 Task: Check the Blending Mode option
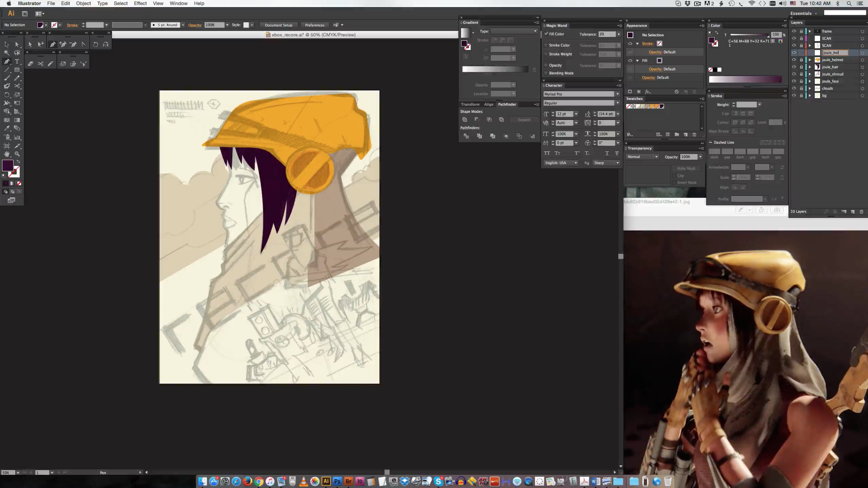tap(546, 73)
